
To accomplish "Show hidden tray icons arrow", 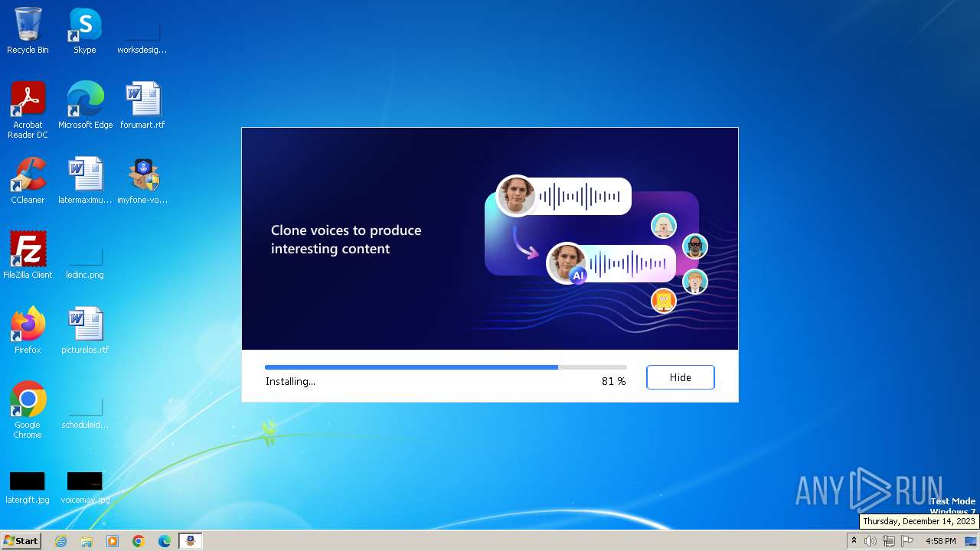I will [854, 541].
